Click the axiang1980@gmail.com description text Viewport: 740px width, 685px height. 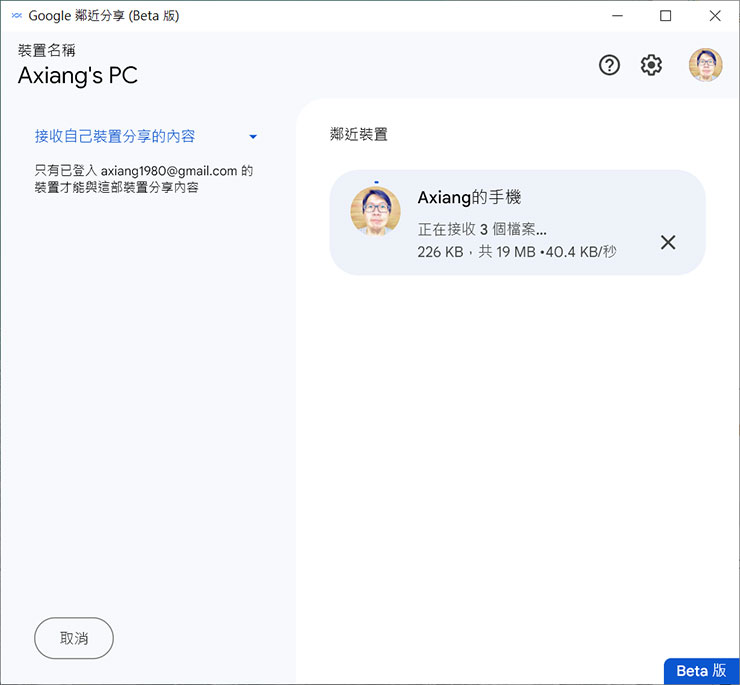pyautogui.click(x=144, y=179)
